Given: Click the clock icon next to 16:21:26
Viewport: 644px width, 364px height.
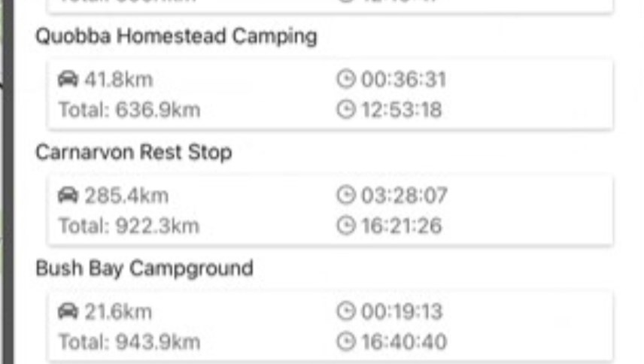Looking at the screenshot, I should click(x=345, y=226).
